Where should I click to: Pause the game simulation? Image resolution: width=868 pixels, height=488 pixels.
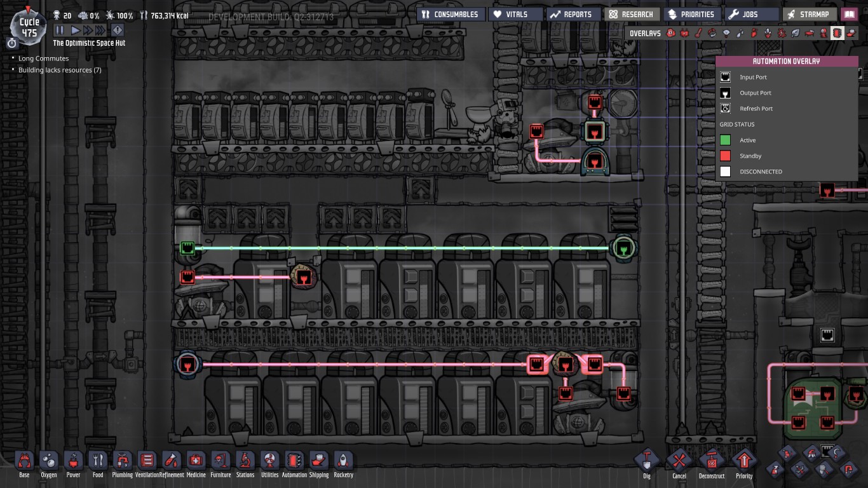coord(60,30)
